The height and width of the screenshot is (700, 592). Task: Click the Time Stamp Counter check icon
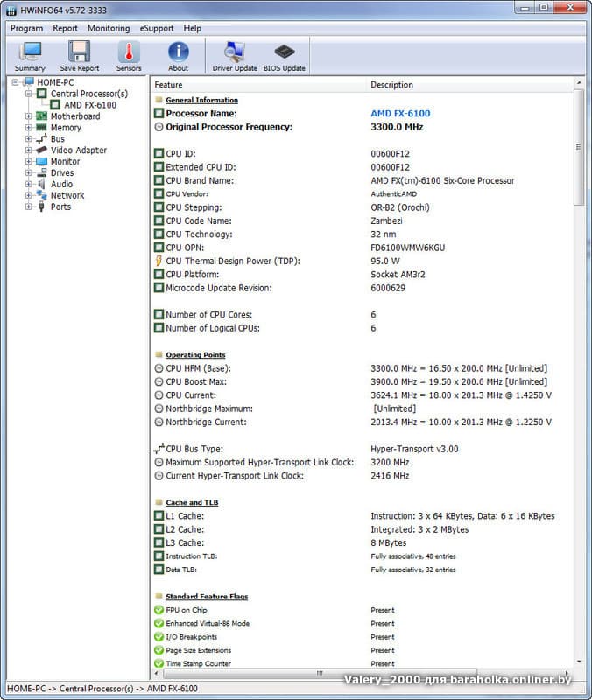point(159,663)
